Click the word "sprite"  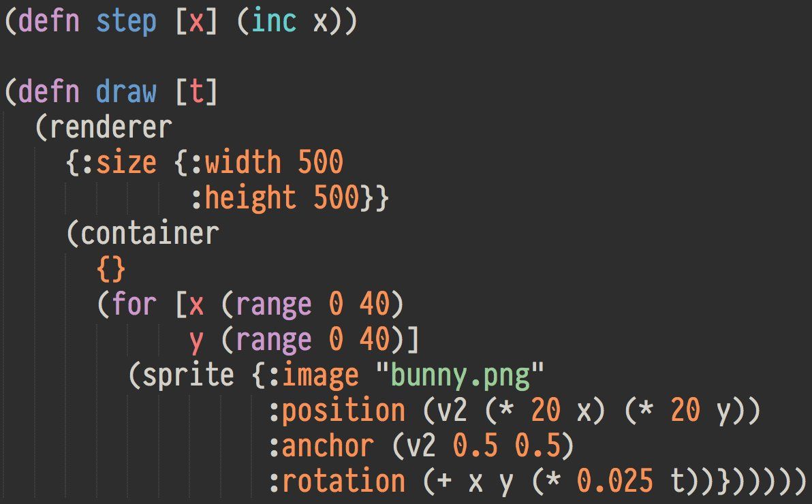[x=188, y=375]
